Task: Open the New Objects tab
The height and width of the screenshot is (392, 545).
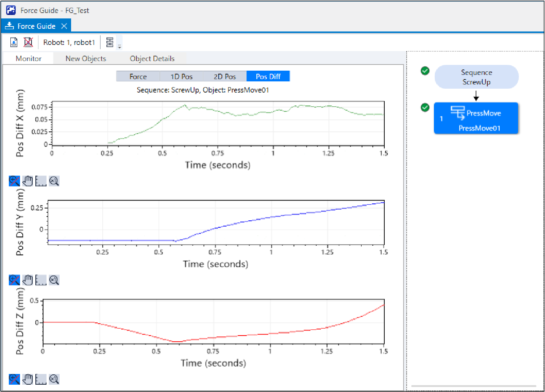Action: [86, 58]
